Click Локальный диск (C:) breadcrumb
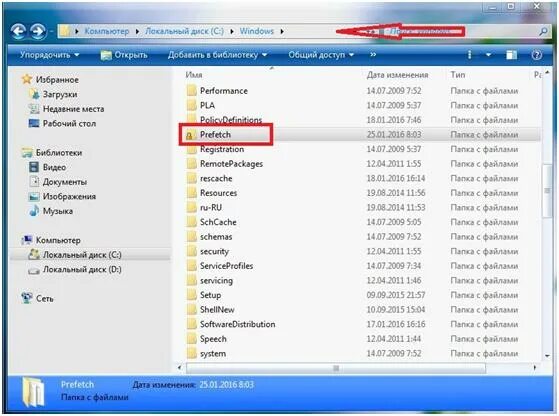This screenshot has height=416, width=559. click(184, 31)
